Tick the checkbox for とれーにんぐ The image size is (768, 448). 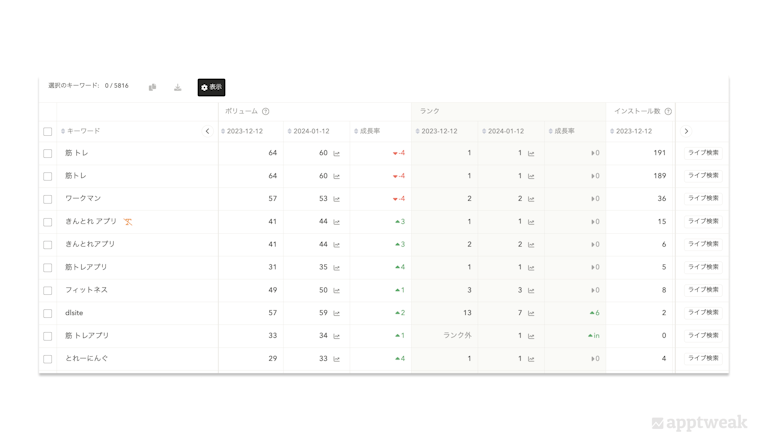[x=47, y=358]
